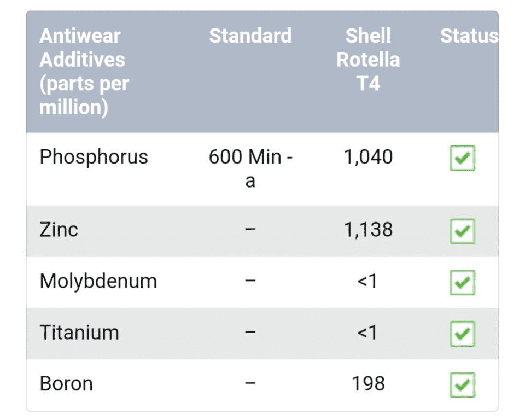Select the 198 boron value

368,384
